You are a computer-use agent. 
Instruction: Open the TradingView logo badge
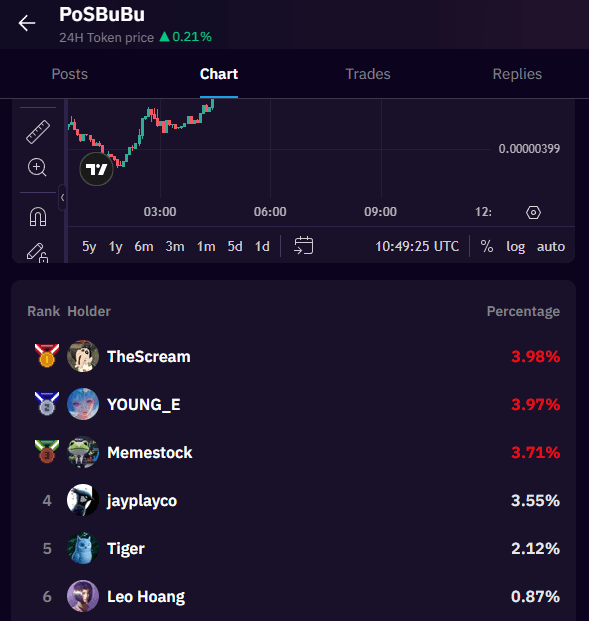96,169
